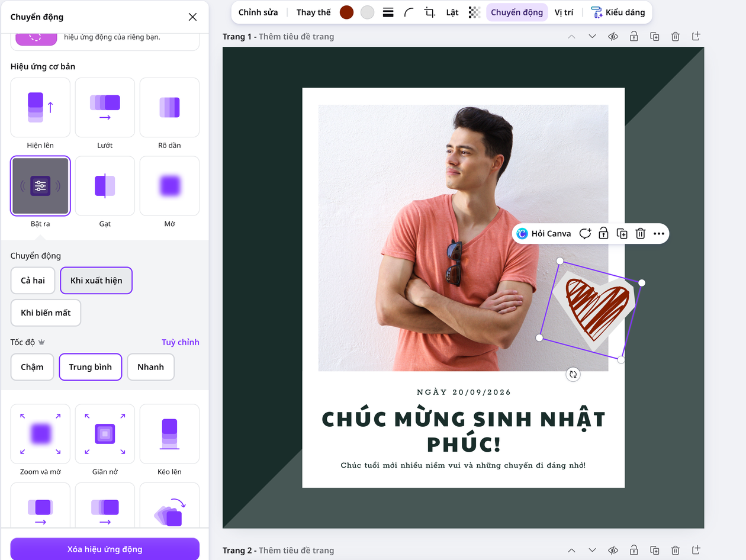Select the Zoom và mờ effect
Screen dimensions: 746x560
[x=40, y=434]
